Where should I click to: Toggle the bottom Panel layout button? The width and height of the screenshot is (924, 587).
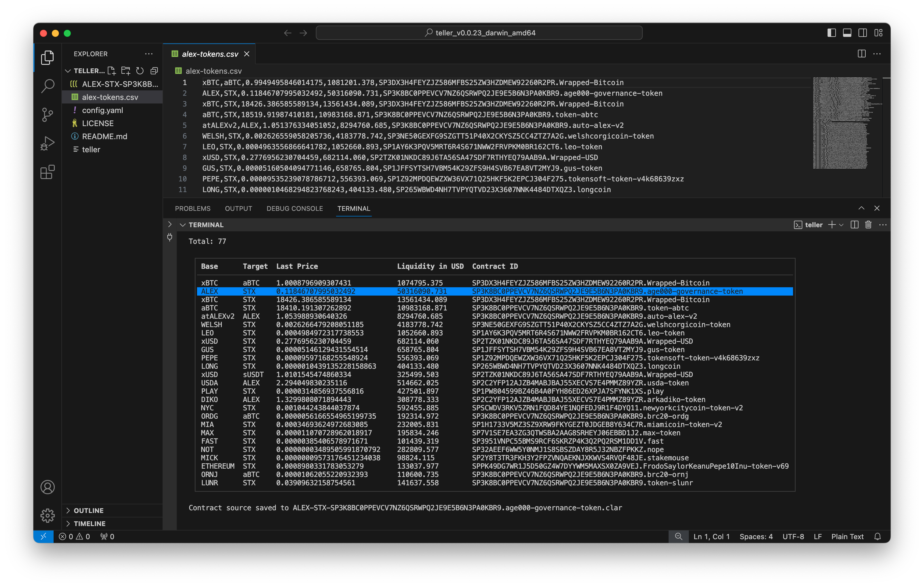coord(847,33)
